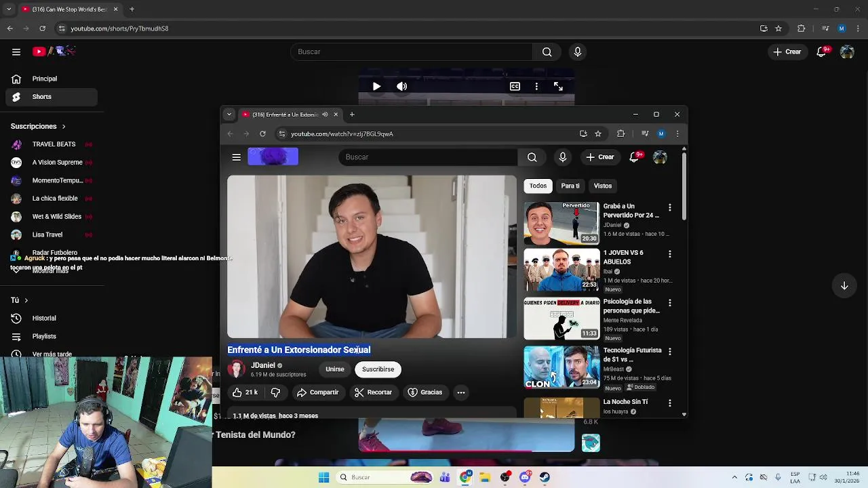Play the paused Shorts video

(x=376, y=86)
